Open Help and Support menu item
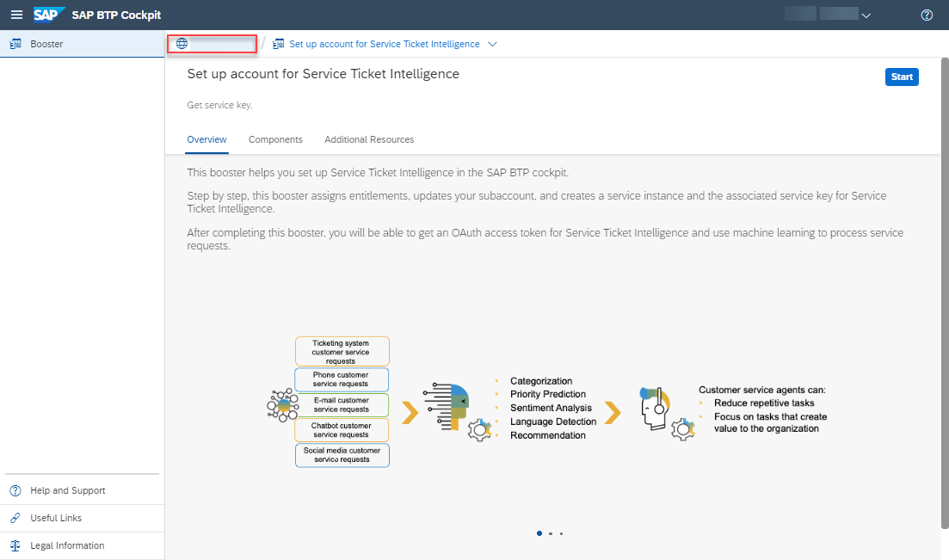Image resolution: width=949 pixels, height=560 pixels. pos(83,490)
